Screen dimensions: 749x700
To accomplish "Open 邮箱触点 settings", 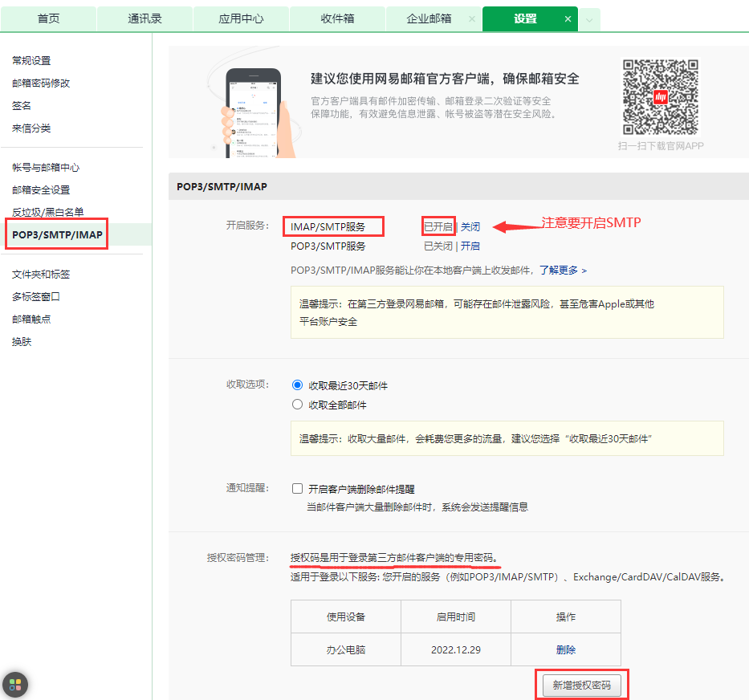I will (x=33, y=319).
